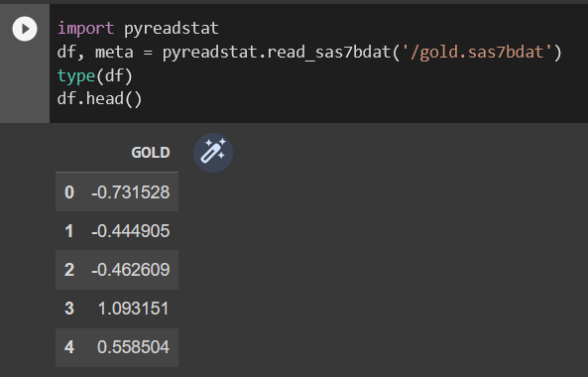This screenshot has height=377, width=588.
Task: Click row index 2 of the dataframe
Action: (69, 270)
